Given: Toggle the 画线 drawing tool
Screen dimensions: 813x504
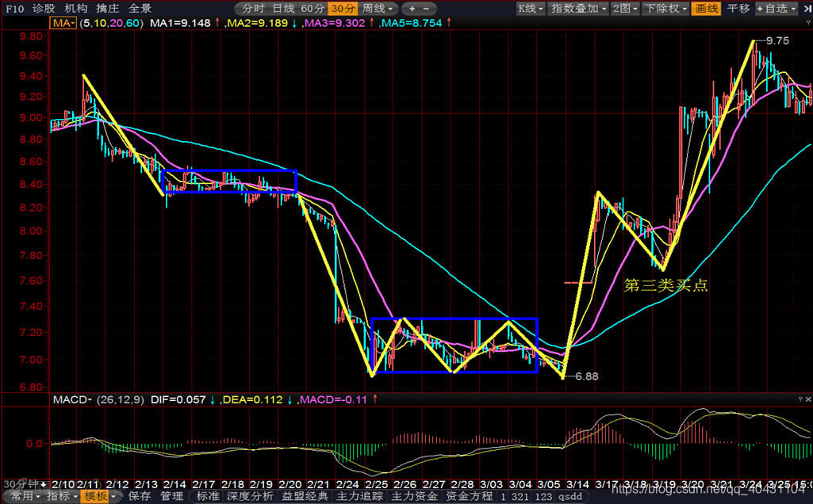Looking at the screenshot, I should point(706,9).
